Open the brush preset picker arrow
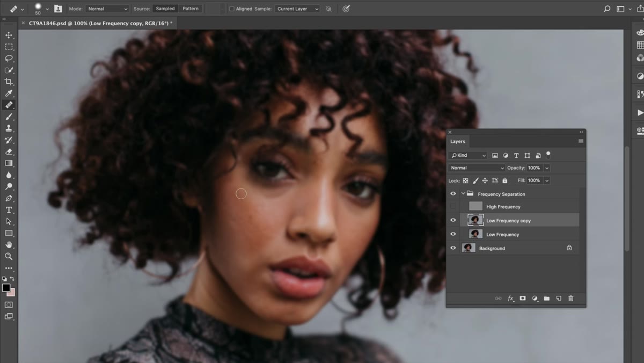 [47, 9]
